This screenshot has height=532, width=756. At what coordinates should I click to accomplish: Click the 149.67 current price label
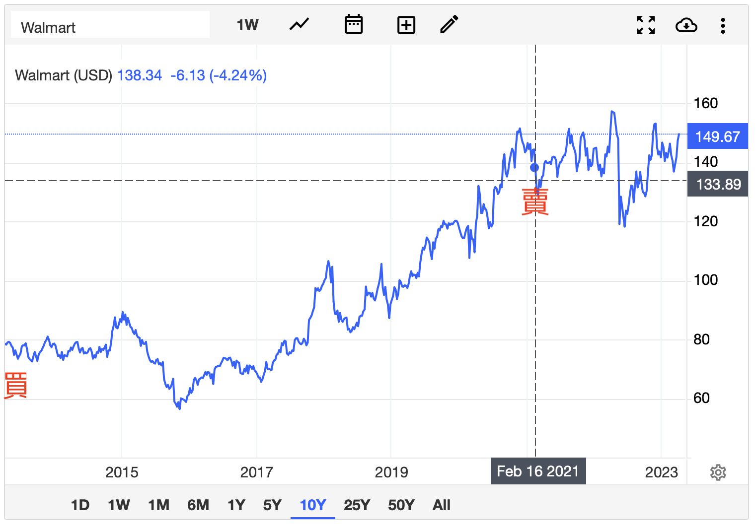pyautogui.click(x=717, y=136)
